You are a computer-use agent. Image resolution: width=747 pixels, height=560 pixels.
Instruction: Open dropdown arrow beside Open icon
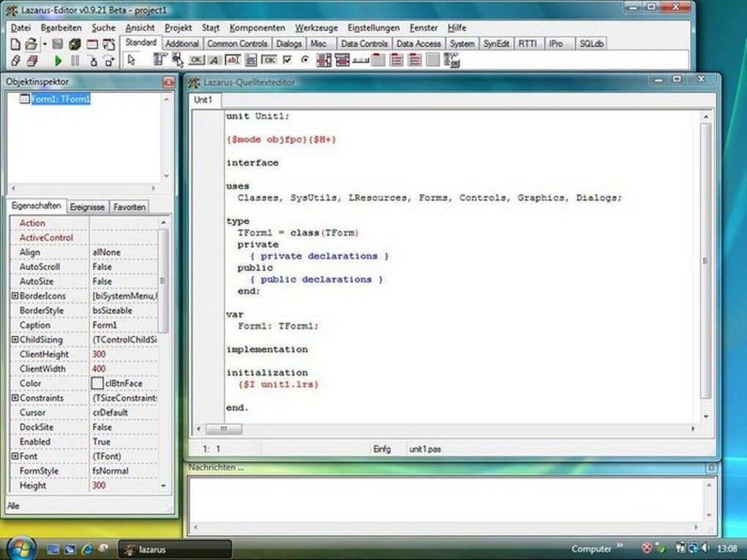[44, 45]
